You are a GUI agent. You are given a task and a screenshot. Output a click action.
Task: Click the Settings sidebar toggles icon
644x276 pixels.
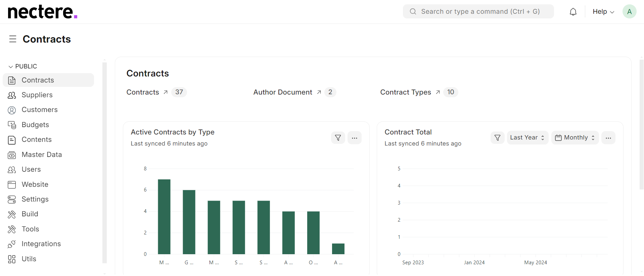coord(12,200)
